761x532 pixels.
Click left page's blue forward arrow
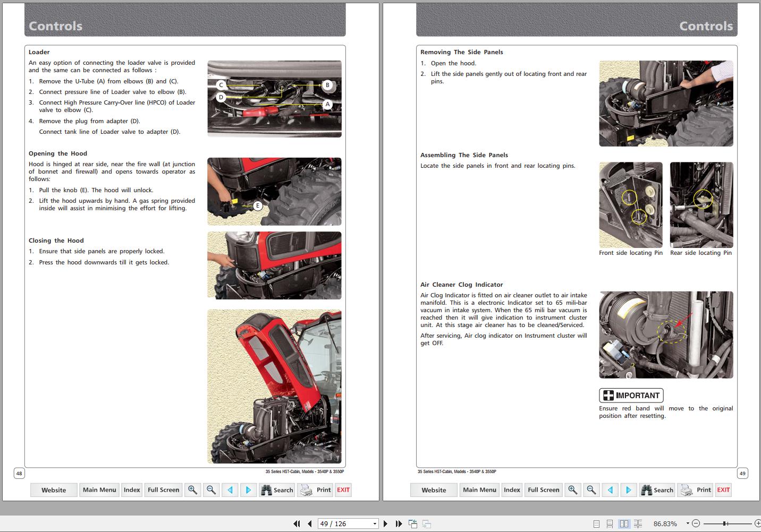click(248, 490)
